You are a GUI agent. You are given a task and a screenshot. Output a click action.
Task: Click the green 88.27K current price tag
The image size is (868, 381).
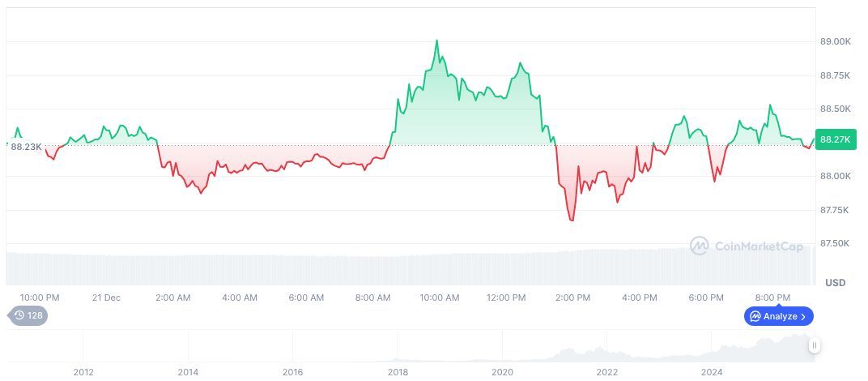[x=835, y=139]
